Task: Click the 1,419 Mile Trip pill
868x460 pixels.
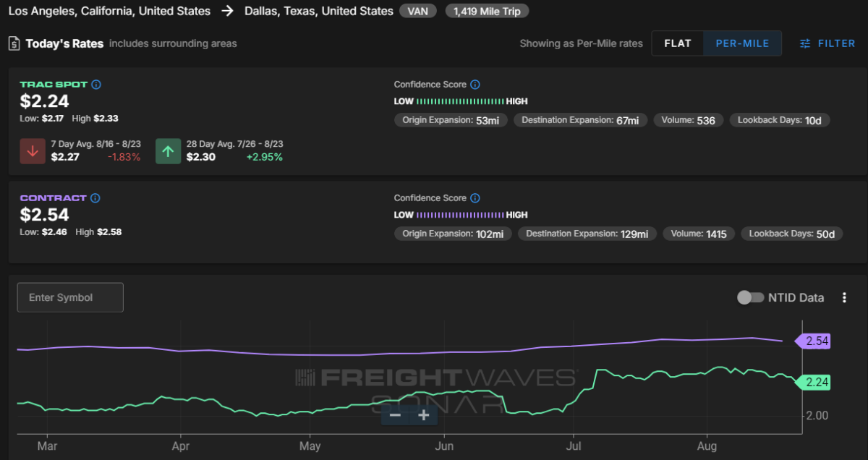Action: click(487, 12)
